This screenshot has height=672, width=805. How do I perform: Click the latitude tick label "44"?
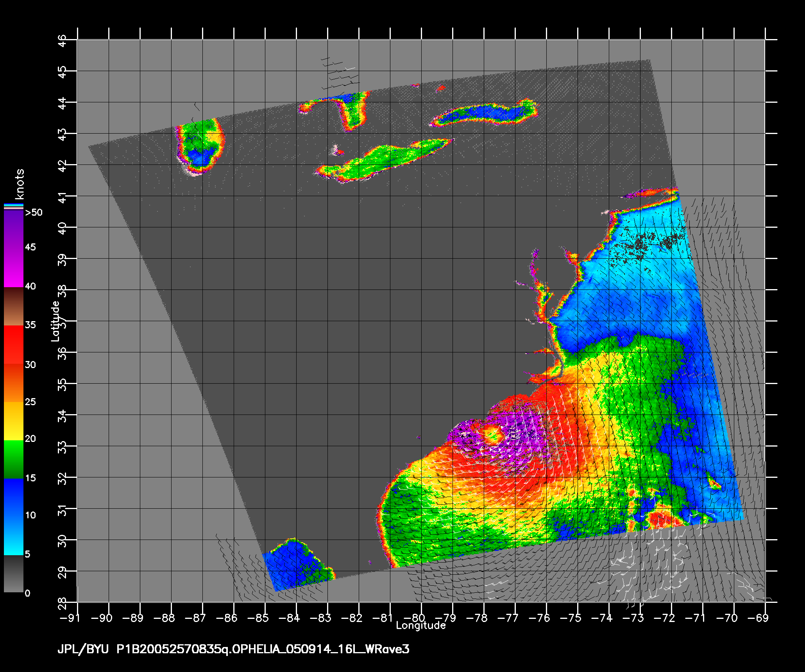pos(62,102)
